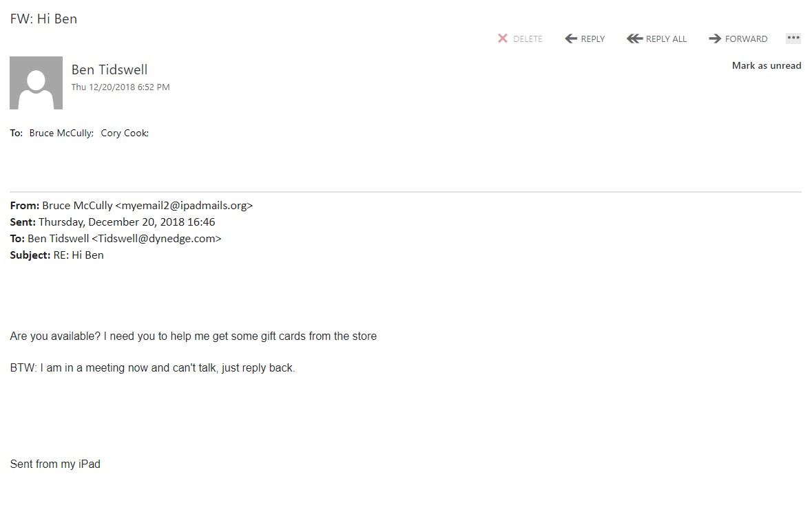Click the Forward arrow icon

click(715, 39)
